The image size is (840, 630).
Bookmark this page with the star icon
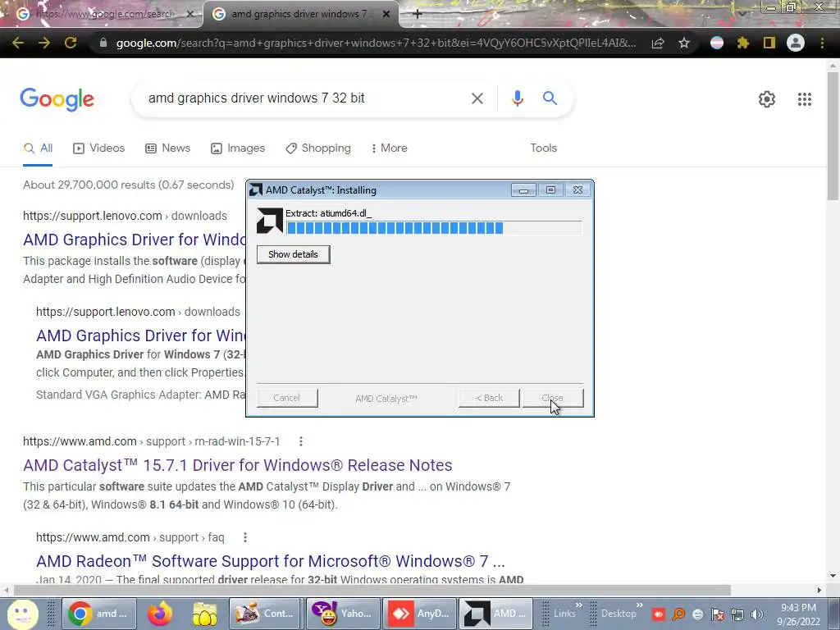[x=684, y=43]
